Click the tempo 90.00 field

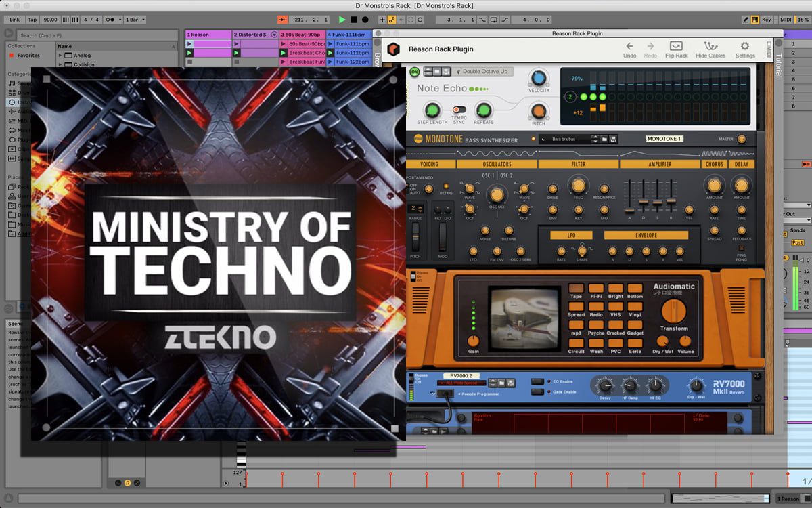(x=50, y=20)
